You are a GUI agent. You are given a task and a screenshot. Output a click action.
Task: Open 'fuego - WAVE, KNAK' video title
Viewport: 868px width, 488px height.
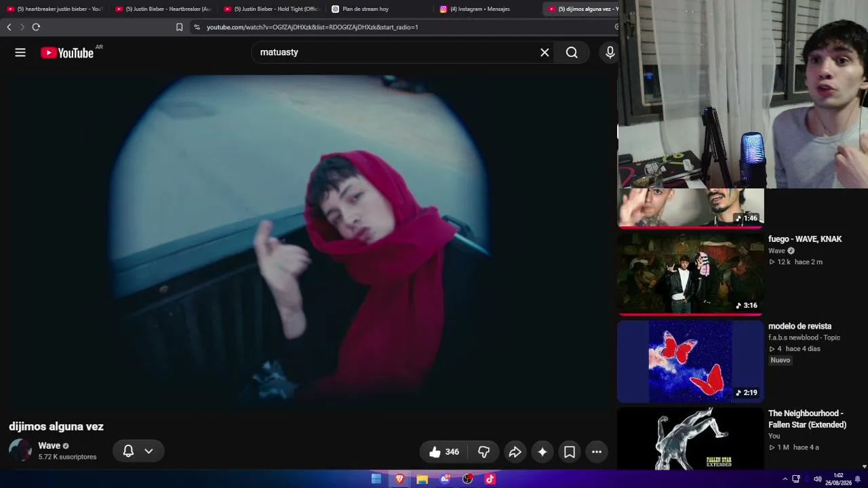coord(805,239)
